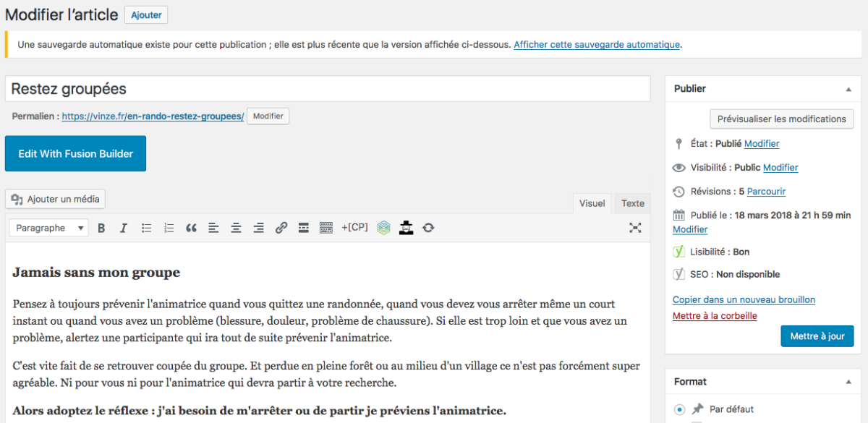Insert the Read More tag
868x423 pixels.
304,228
